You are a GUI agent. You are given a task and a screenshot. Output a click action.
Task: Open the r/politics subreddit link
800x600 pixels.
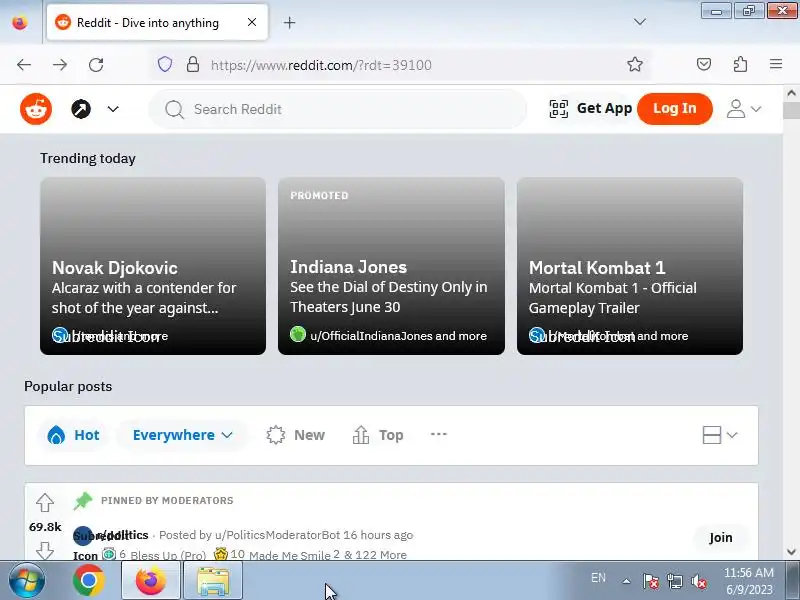point(122,535)
